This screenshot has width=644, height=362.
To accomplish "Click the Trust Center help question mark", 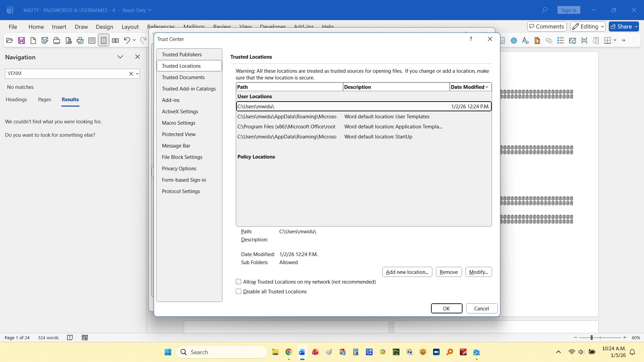I will [471, 39].
